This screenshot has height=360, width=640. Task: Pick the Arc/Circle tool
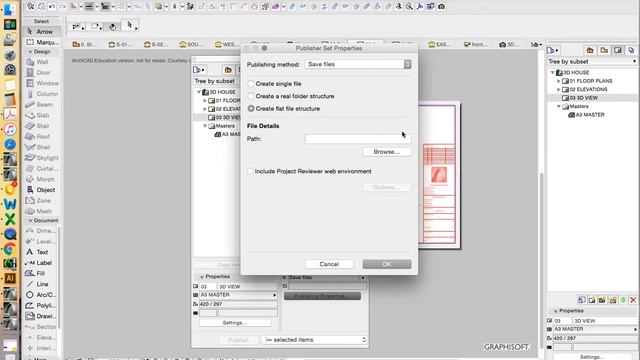tap(42, 294)
